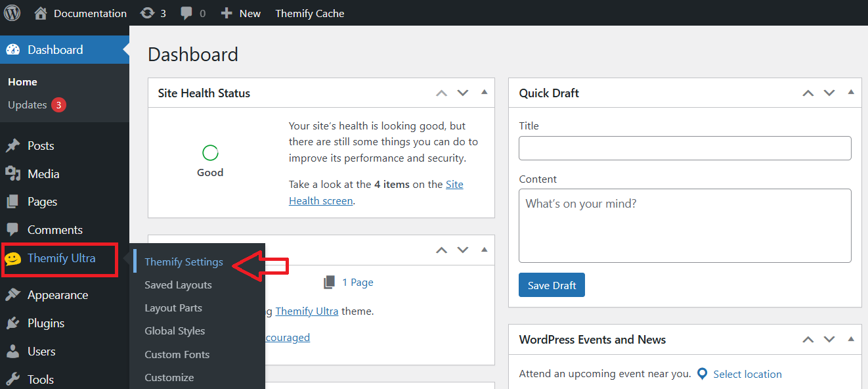The height and width of the screenshot is (389, 868).
Task: Collapse the WordPress Events and News widget
Action: (x=850, y=339)
